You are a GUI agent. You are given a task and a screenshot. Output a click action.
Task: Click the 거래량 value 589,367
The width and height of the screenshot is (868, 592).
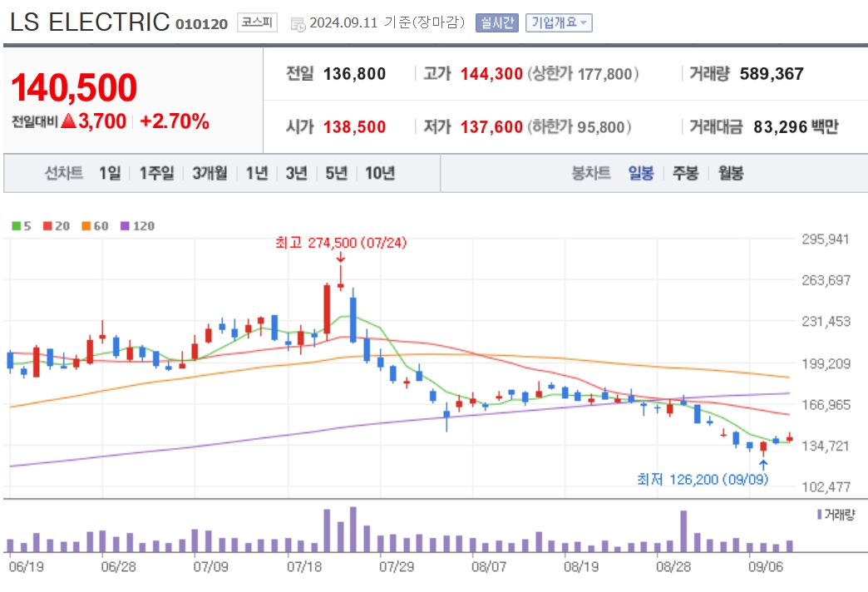(x=772, y=74)
